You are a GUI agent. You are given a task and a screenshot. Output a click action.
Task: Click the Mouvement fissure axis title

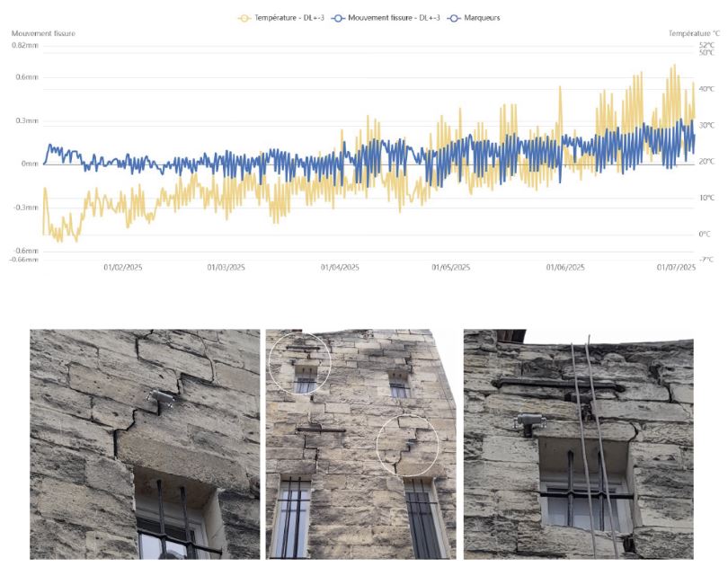point(43,33)
